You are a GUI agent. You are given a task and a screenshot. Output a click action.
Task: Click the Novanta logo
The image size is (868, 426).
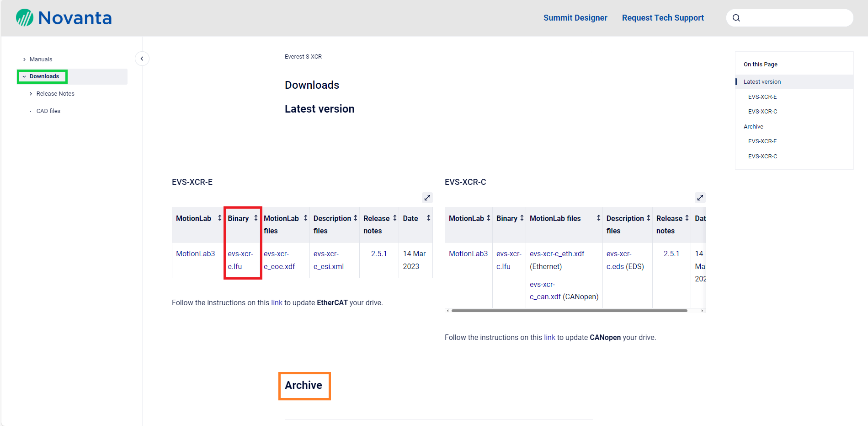(x=64, y=18)
